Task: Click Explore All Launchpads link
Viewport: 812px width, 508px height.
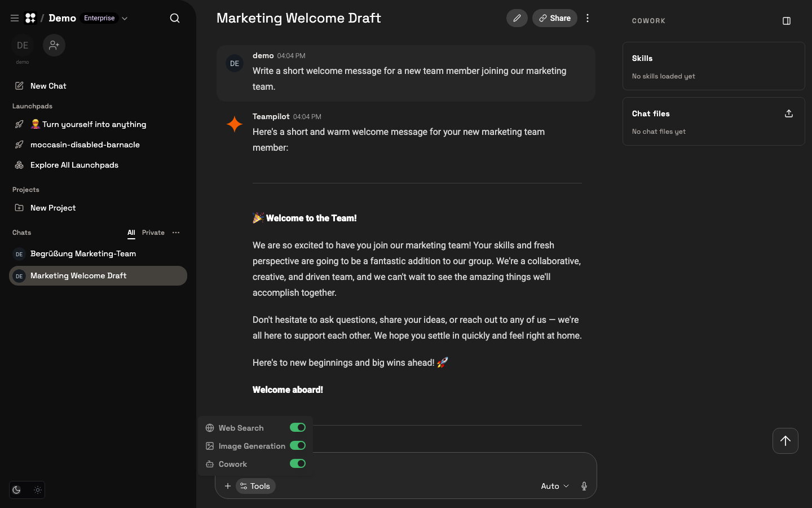Action: [74, 165]
